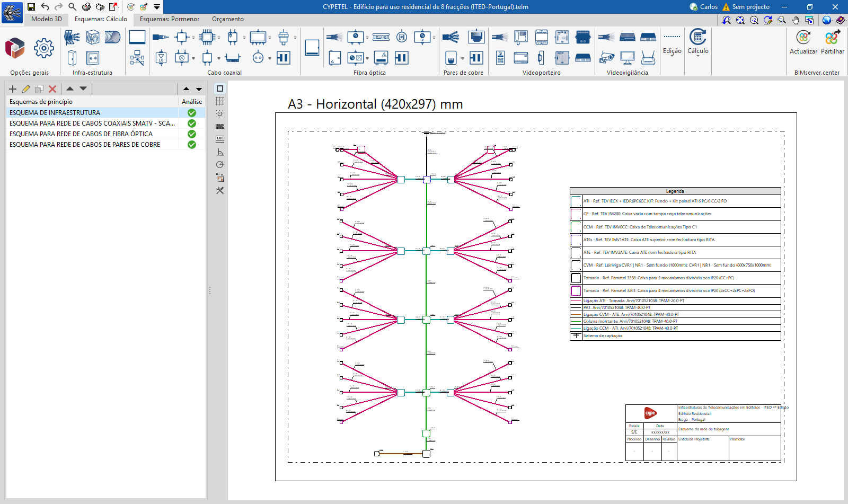Click the Actualizar button
The width and height of the screenshot is (848, 504).
[803, 42]
